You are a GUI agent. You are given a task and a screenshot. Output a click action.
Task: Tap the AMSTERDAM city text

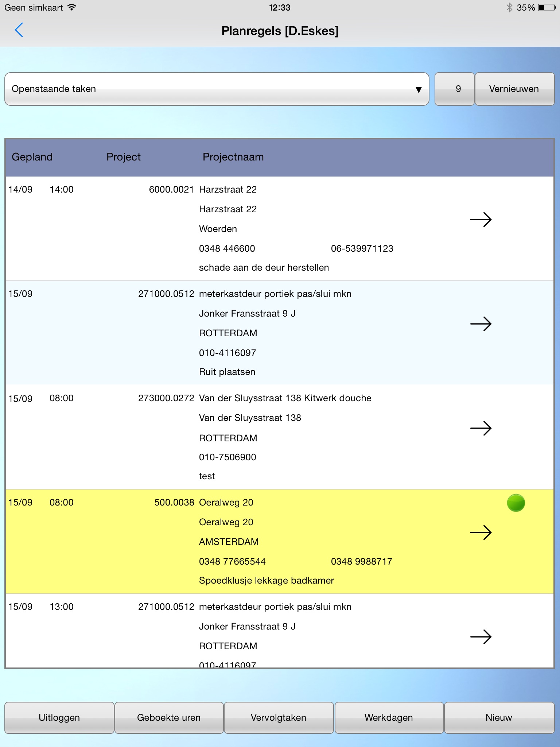tap(229, 542)
